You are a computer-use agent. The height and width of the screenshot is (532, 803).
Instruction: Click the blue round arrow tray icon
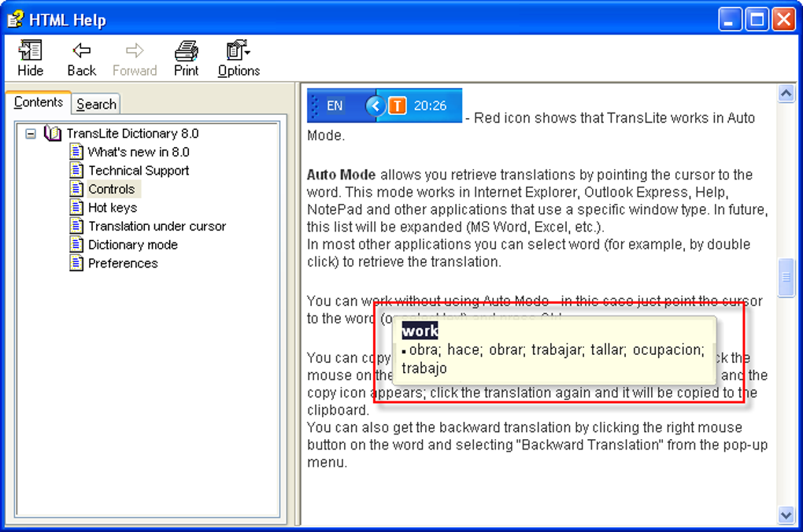point(375,105)
